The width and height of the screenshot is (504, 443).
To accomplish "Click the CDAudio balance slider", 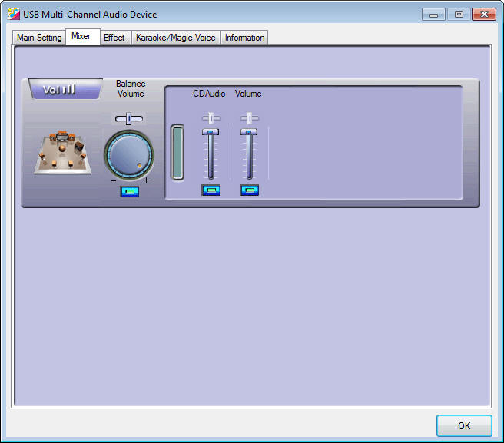I will (x=211, y=118).
